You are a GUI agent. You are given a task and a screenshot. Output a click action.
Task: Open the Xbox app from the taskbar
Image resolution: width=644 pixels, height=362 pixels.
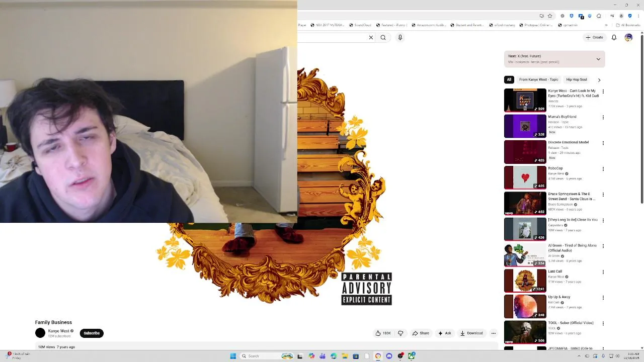[412, 356]
